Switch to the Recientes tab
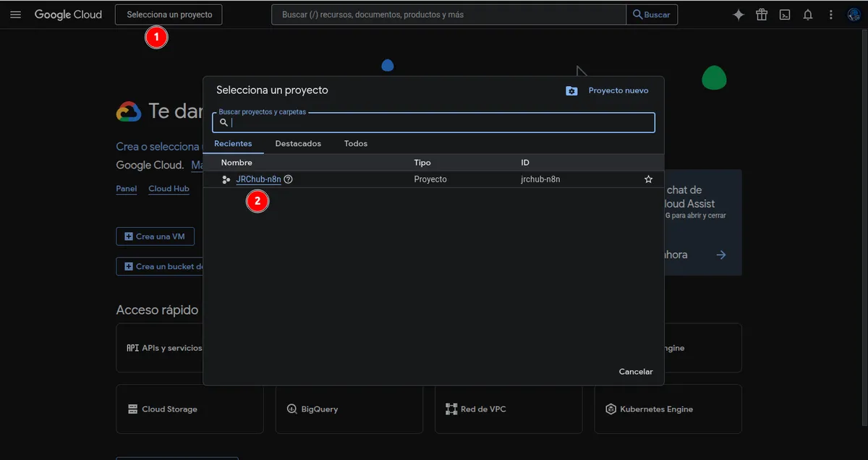 (x=233, y=144)
